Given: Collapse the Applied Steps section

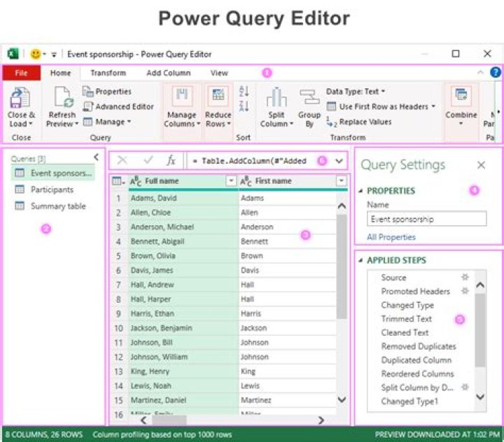Looking at the screenshot, I should pos(360,261).
